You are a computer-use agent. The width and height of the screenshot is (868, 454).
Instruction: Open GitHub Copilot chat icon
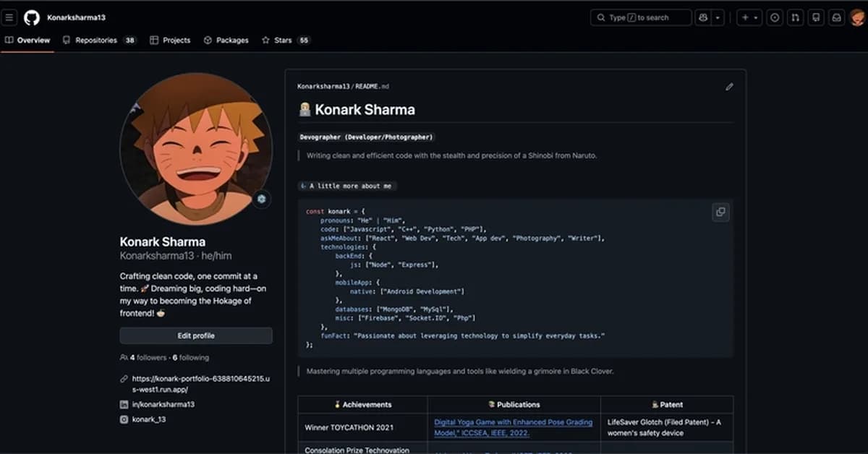tap(702, 17)
